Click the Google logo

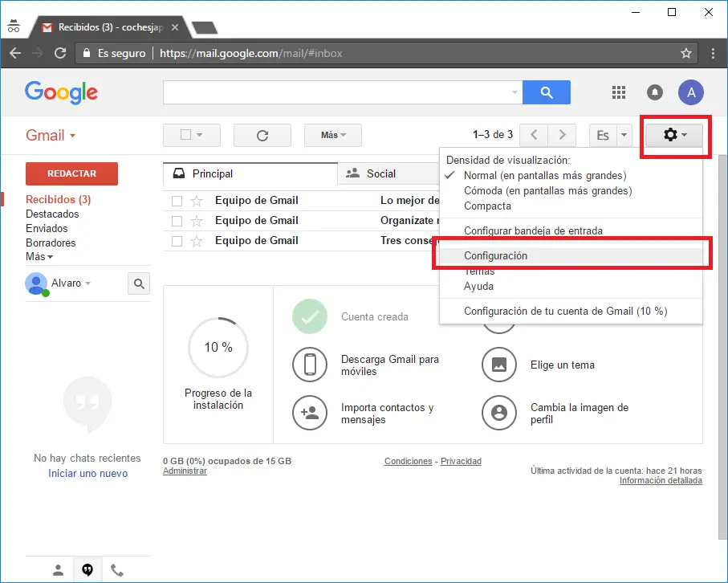coord(61,92)
